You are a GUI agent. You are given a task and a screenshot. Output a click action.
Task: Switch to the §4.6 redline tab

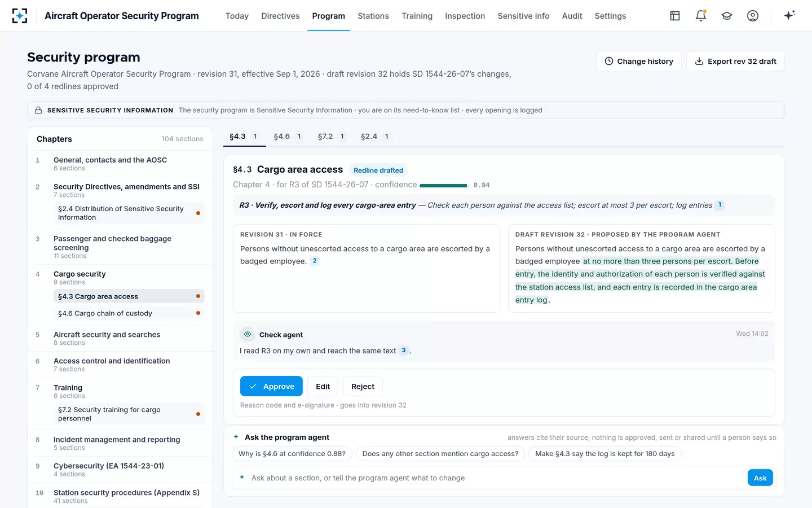(x=288, y=137)
